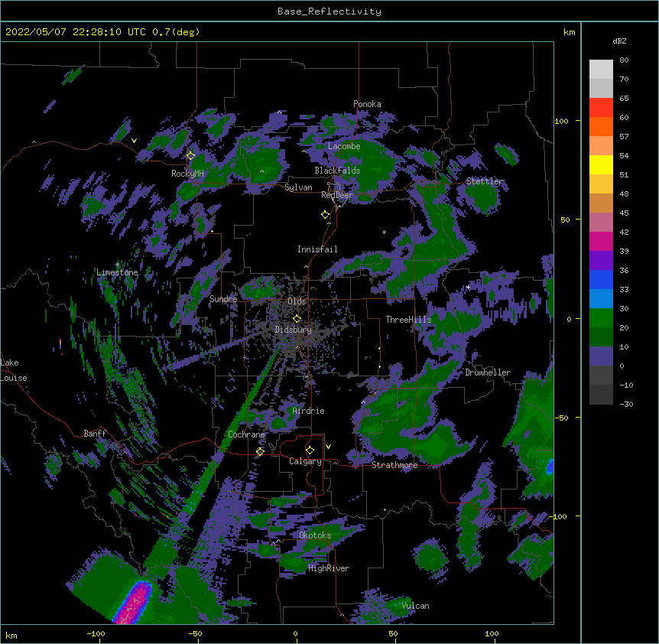Viewport: 659px width, 644px height.
Task: Click the -10 dBZ gray legend swatch
Action: click(x=601, y=395)
